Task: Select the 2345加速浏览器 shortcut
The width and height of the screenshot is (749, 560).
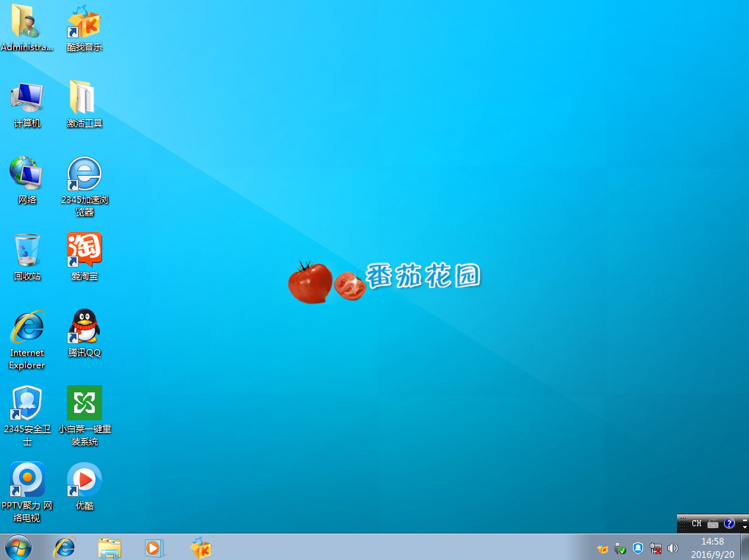Action: point(85,186)
